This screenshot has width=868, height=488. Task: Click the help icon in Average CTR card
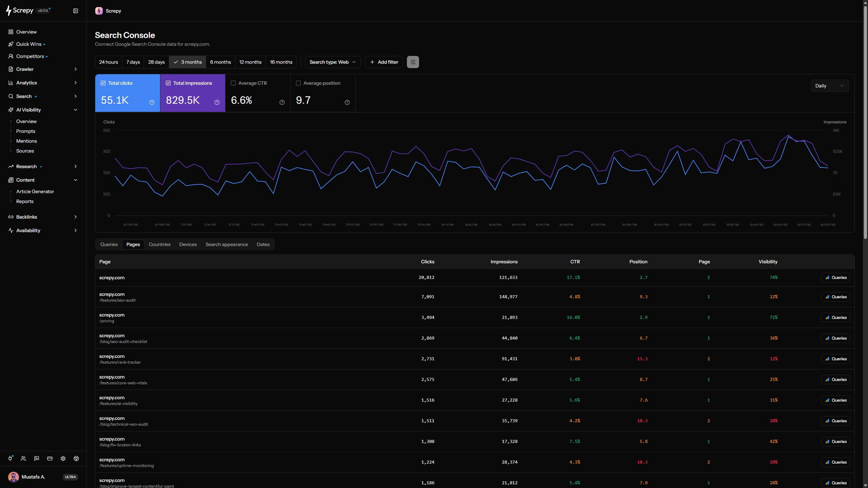tap(282, 102)
